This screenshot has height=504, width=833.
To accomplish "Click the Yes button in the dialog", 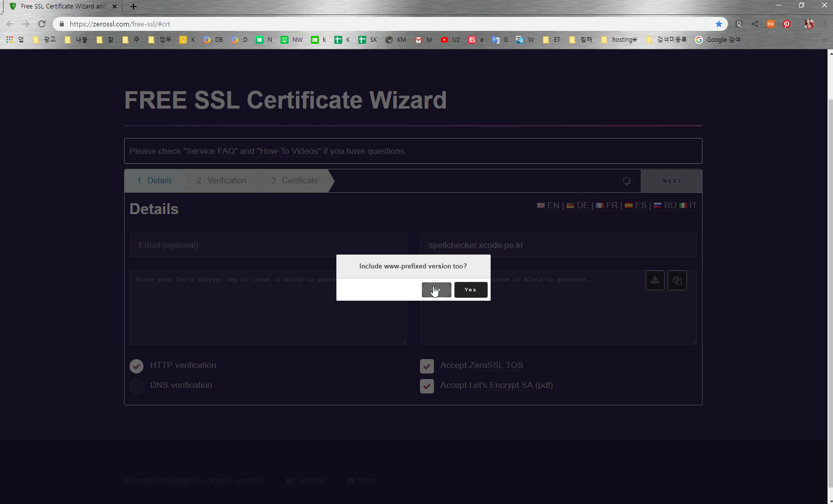I will (471, 290).
